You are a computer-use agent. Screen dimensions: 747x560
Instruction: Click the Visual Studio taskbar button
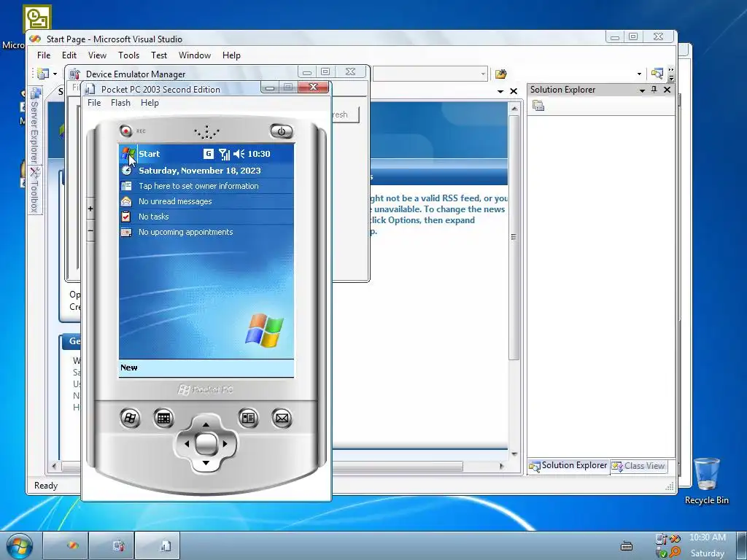[65, 545]
